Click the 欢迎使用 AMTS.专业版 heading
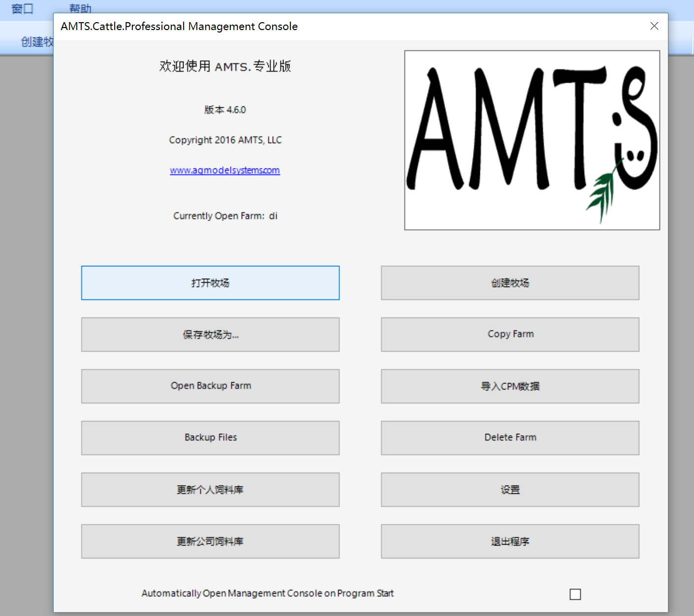This screenshot has width=694, height=616. [225, 66]
